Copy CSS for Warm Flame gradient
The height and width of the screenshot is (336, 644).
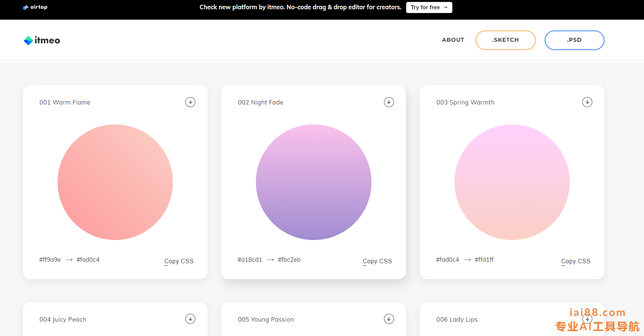tap(179, 261)
